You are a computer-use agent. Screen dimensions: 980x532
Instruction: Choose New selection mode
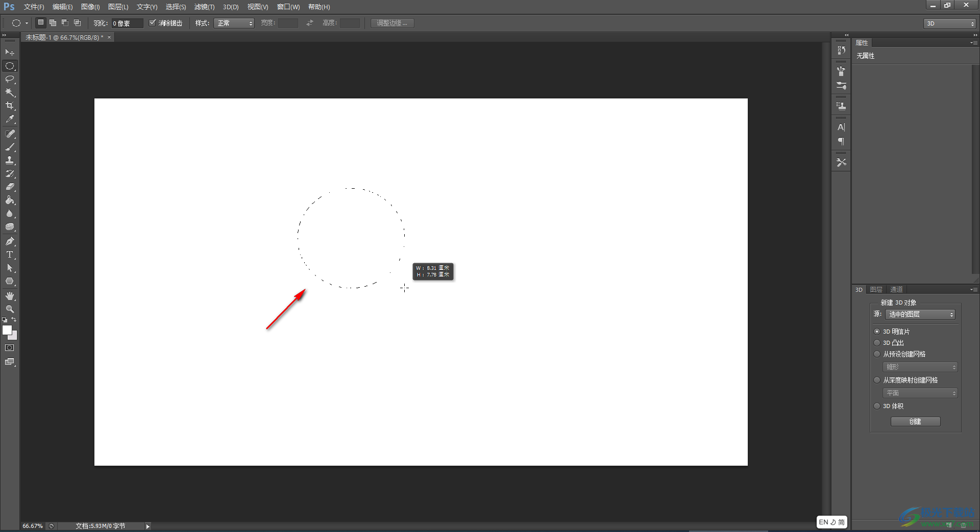click(x=41, y=22)
